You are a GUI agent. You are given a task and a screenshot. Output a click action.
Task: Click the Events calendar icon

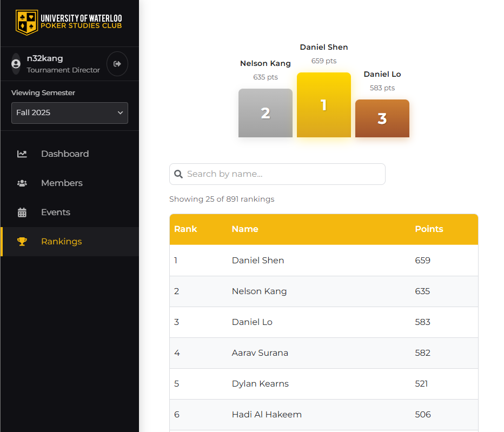[22, 212]
